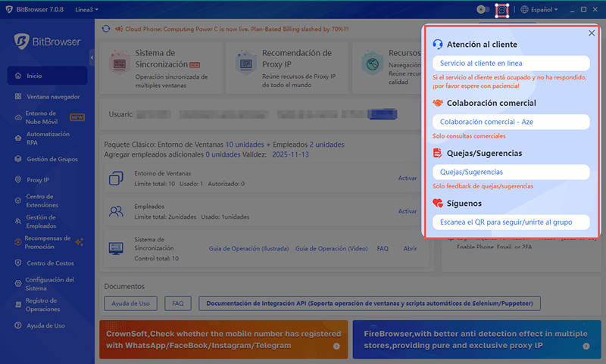606x364 pixels.
Task: Go to Ventana navegador in sidebar
Action: click(53, 97)
